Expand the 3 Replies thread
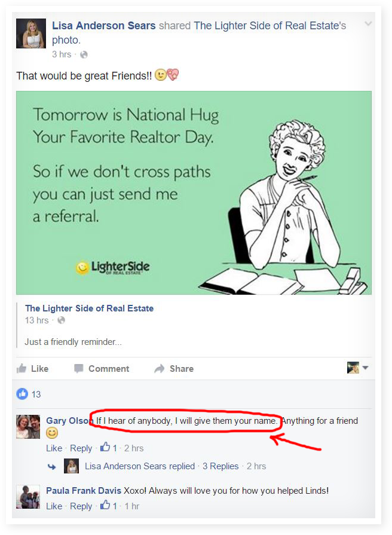Screen dimensions: 392x535 coord(220,466)
